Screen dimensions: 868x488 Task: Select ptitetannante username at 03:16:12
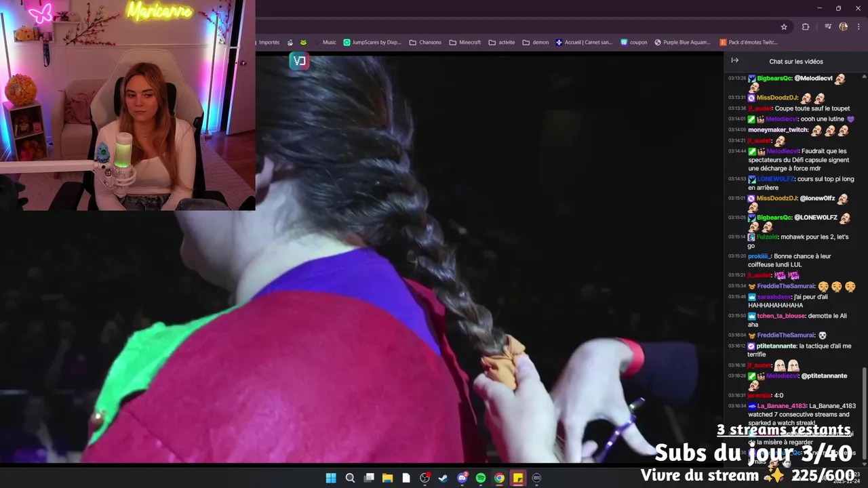click(776, 346)
